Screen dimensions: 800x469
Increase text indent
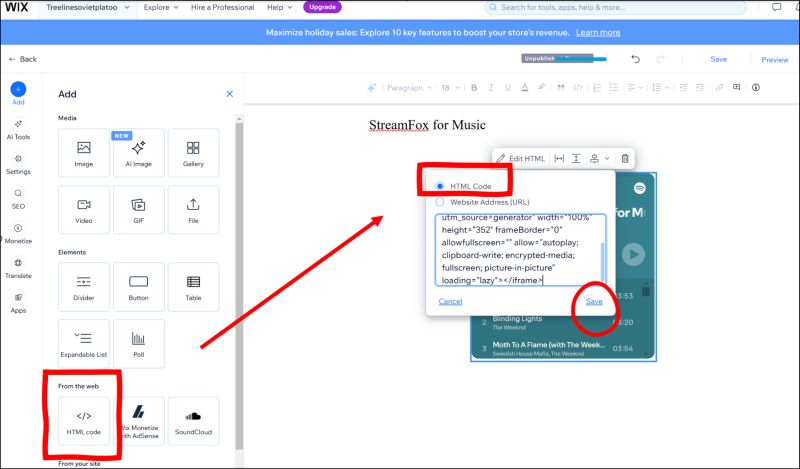click(x=700, y=88)
